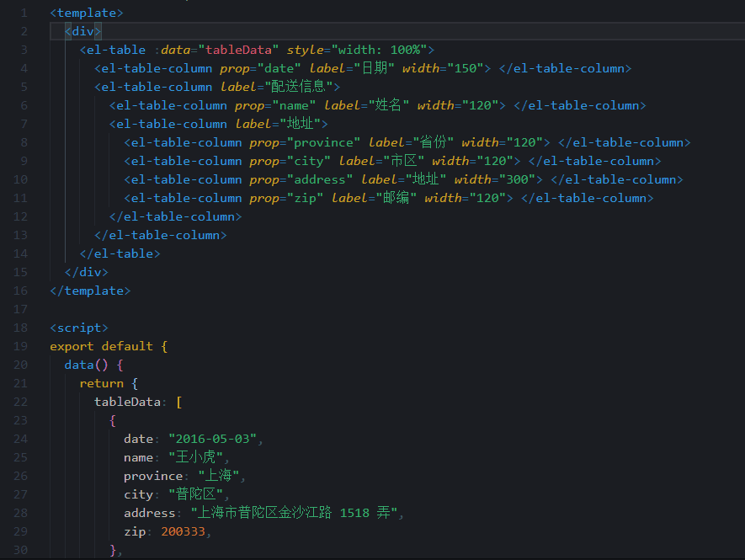Click the zip value 200333 on line 29
This screenshot has height=560, width=745.
click(x=183, y=531)
